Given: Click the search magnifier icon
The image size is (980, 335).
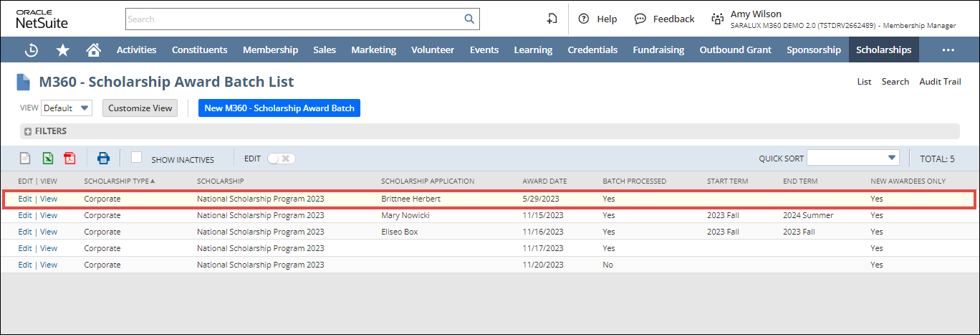Looking at the screenshot, I should coord(469,19).
